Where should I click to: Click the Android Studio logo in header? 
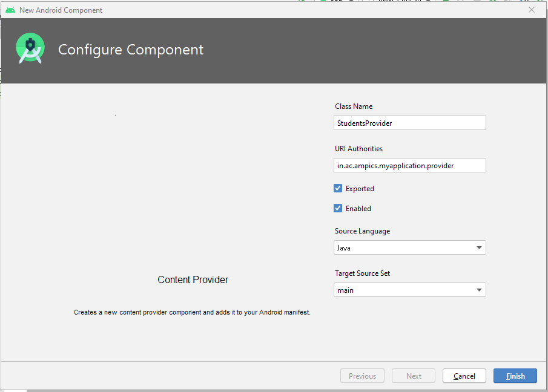[x=30, y=48]
